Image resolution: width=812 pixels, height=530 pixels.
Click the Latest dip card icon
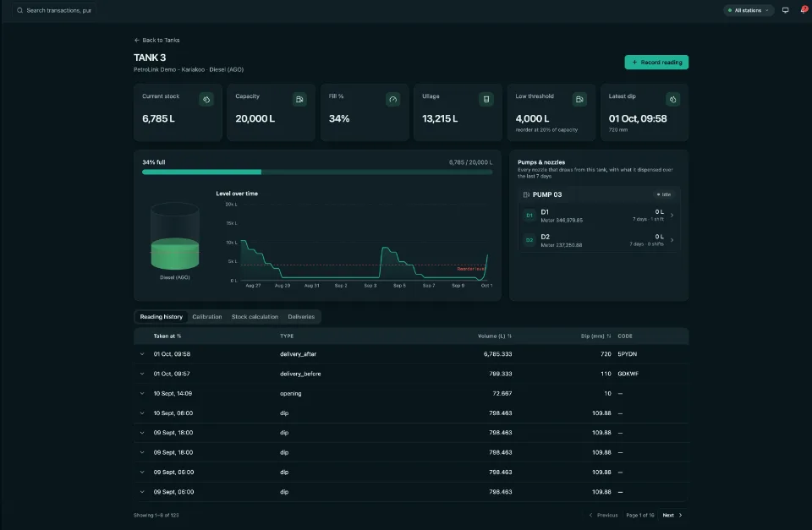[x=672, y=100]
